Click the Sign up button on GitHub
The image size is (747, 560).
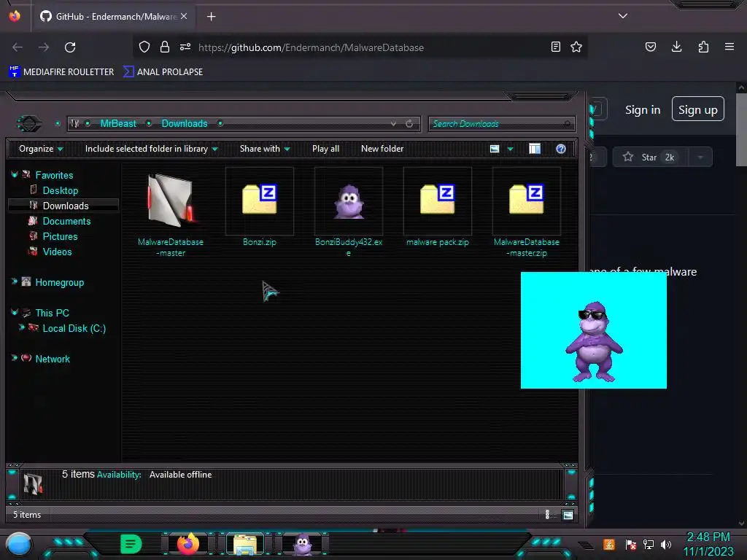[x=698, y=109]
